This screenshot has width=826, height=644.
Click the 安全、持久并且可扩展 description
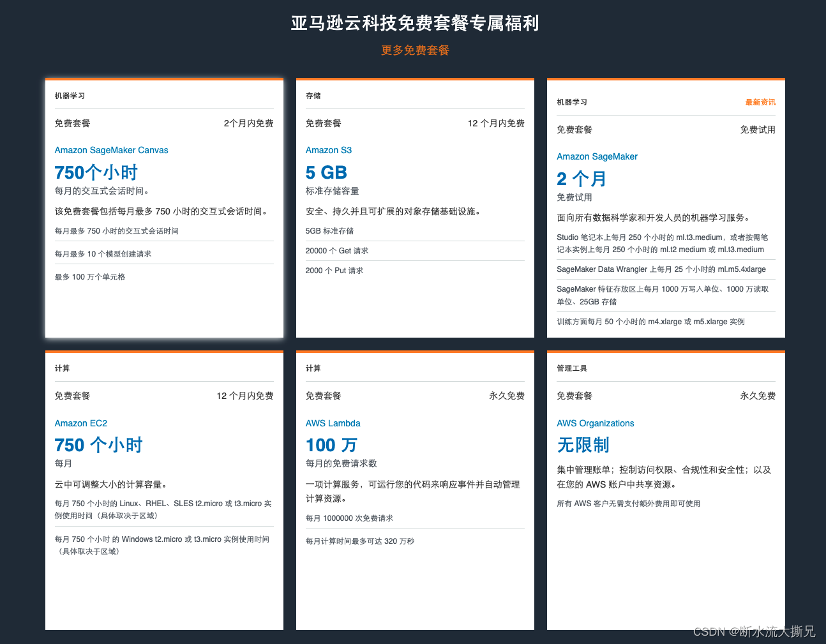(x=394, y=211)
